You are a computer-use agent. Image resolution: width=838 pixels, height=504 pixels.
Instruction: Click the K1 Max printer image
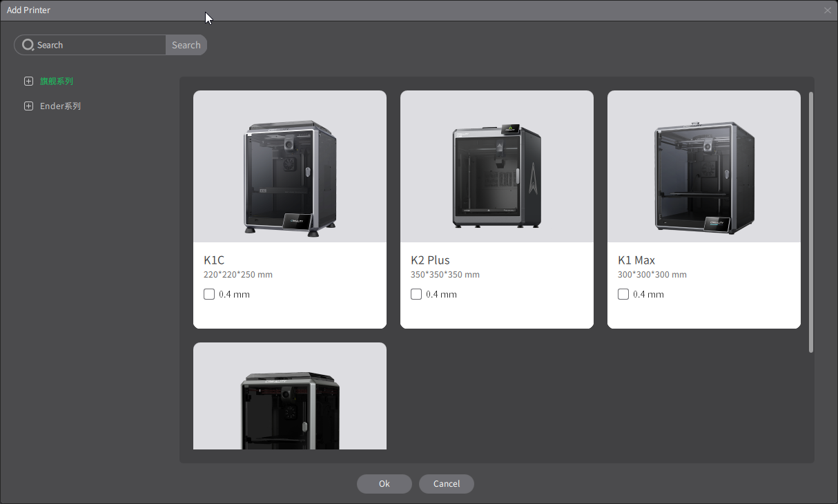click(704, 166)
